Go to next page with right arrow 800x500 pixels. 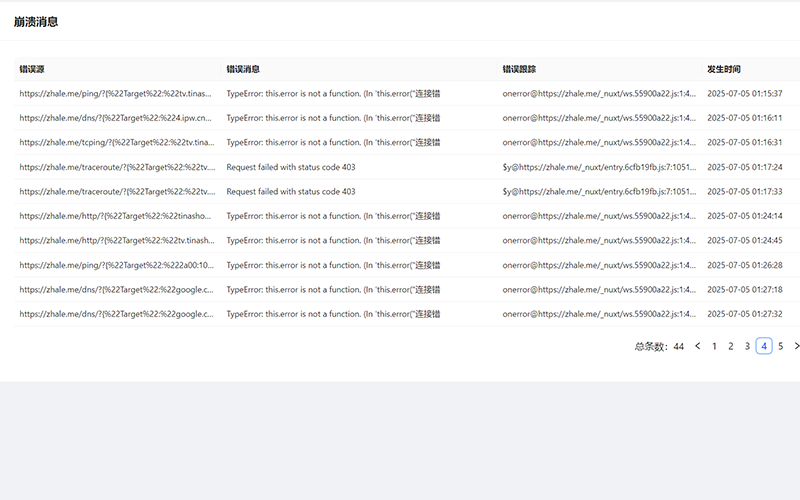click(796, 346)
